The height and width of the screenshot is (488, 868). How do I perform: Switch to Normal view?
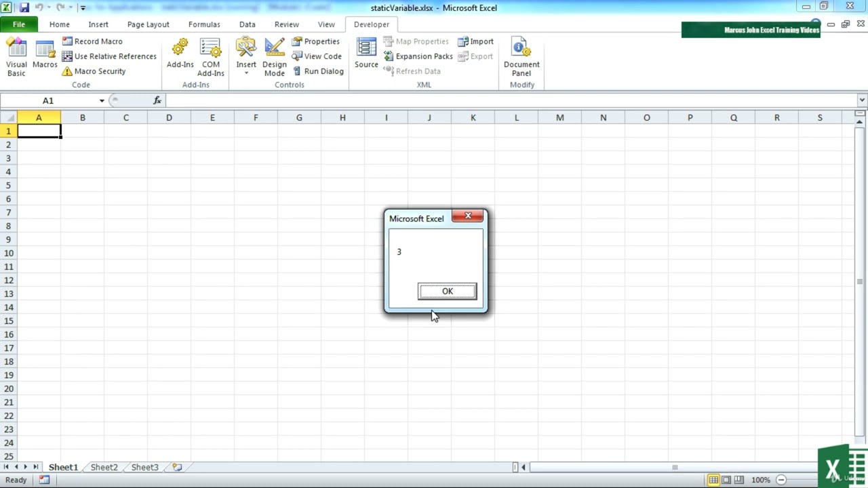[713, 480]
